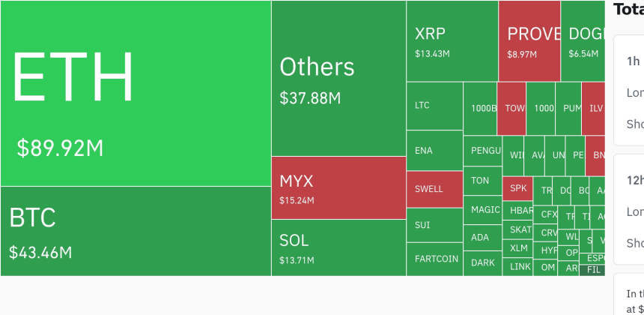Select the ENA tile
Image resolution: width=644 pixels, height=315 pixels.
click(434, 151)
